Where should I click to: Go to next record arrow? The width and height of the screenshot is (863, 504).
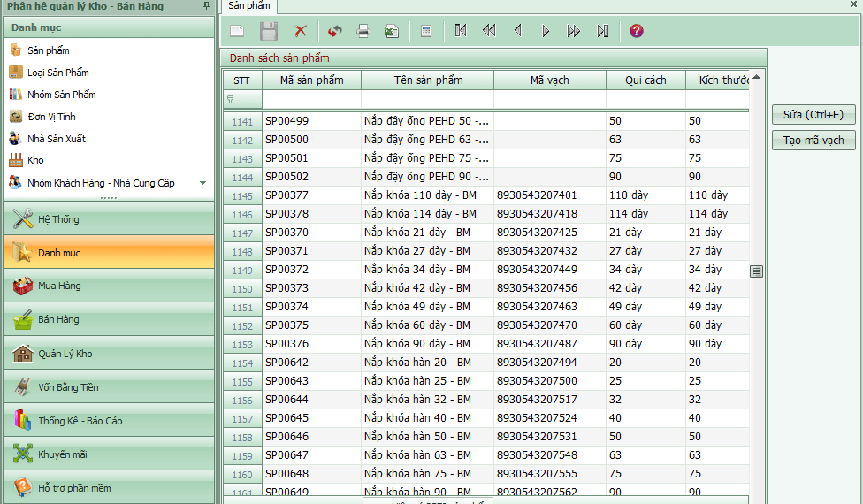[x=546, y=31]
